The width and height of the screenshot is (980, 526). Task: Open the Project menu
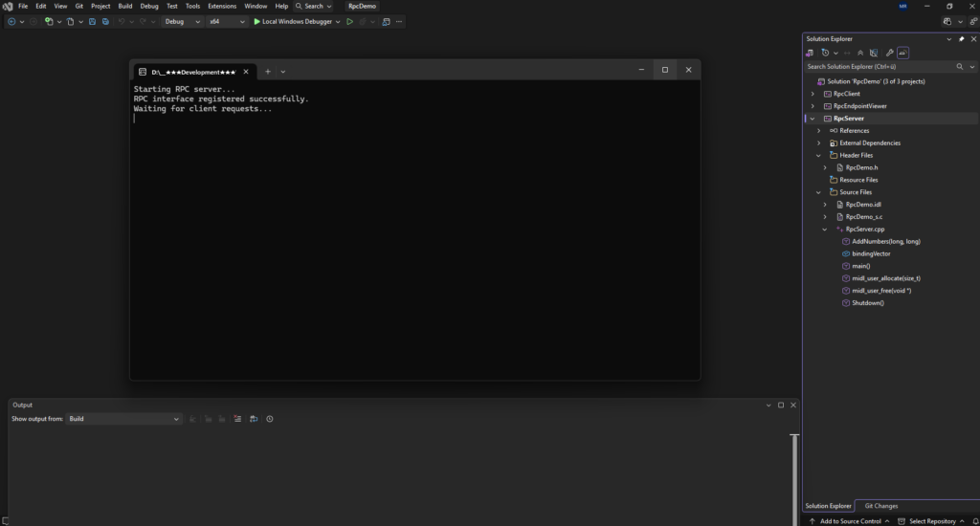pyautogui.click(x=100, y=7)
